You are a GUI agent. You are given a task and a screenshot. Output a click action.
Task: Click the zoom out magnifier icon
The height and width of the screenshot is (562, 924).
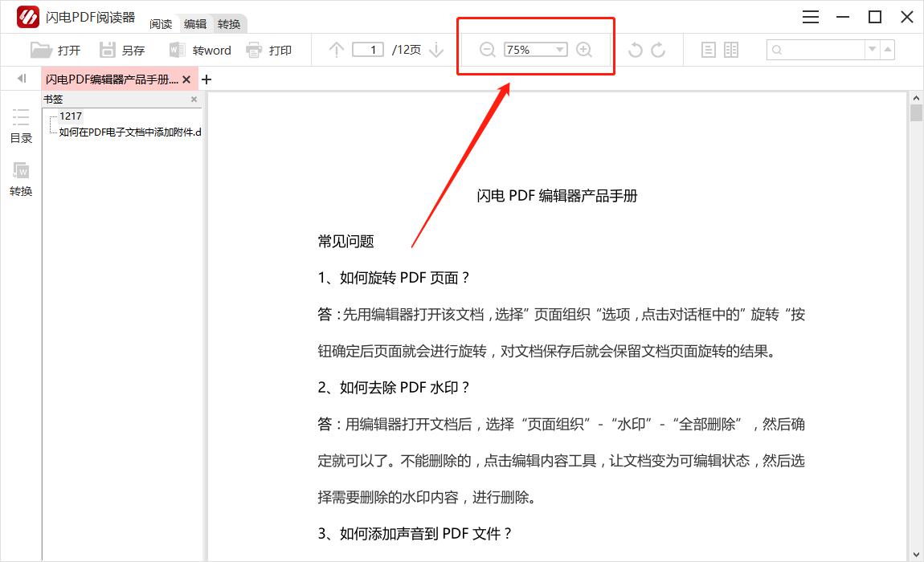(x=487, y=50)
